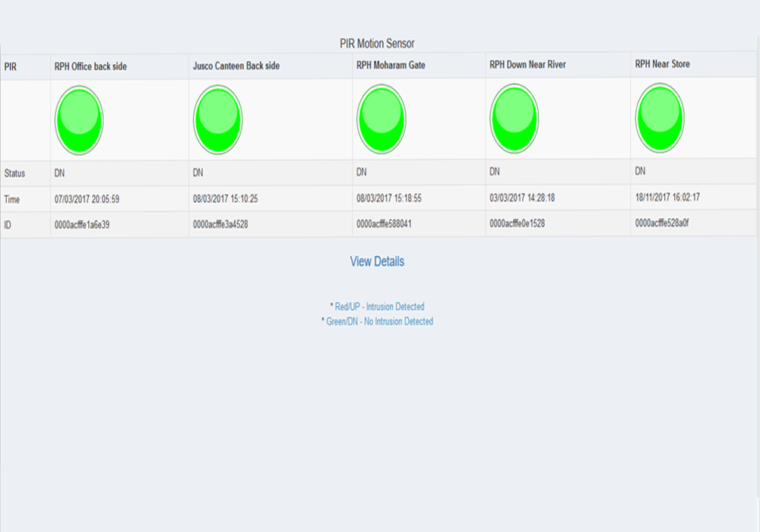Click the RPH Down Near River green indicator
The image size is (760, 532).
pos(515,119)
